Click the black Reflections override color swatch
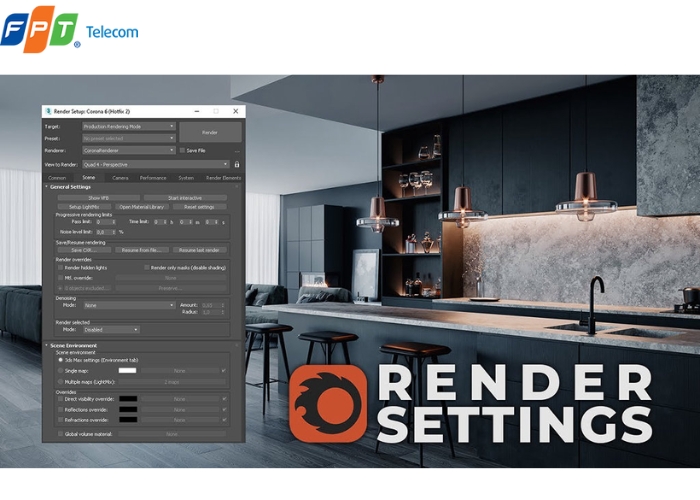 tap(128, 409)
